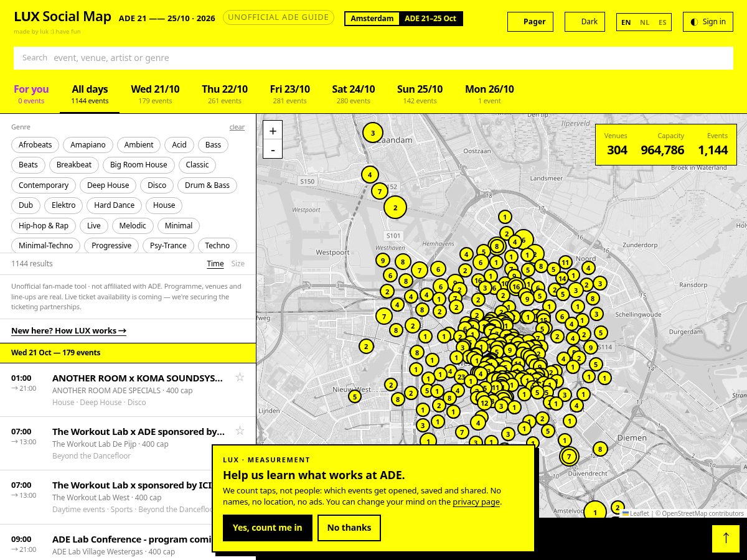Image resolution: width=747 pixels, height=560 pixels.
Task: Click the scroll-to-top arrow button
Action: coord(726,539)
